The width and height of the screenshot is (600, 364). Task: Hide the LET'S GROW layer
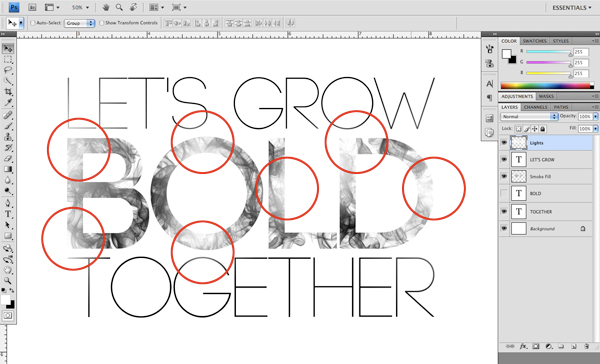coord(504,159)
